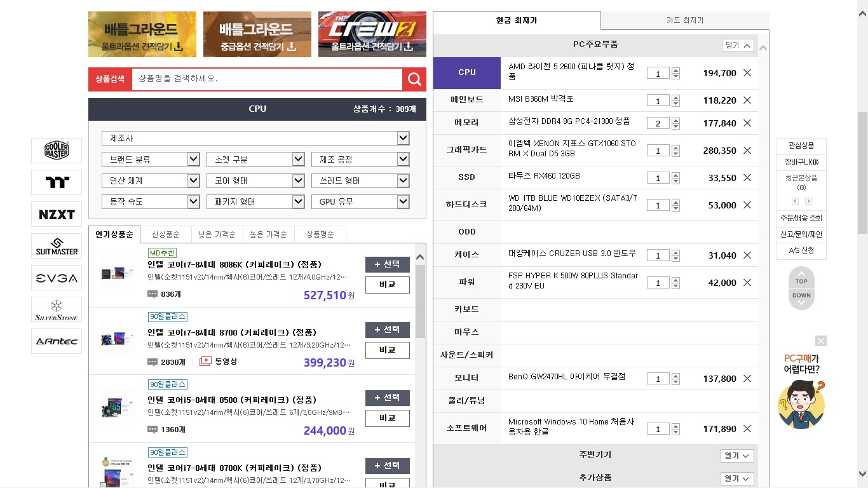Image resolution: width=868 pixels, height=488 pixels.
Task: Remove the WD 1TB BLUE hard disk item
Action: pos(747,205)
